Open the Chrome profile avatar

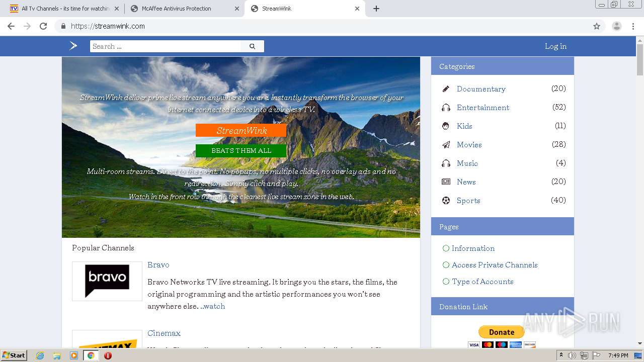click(617, 26)
